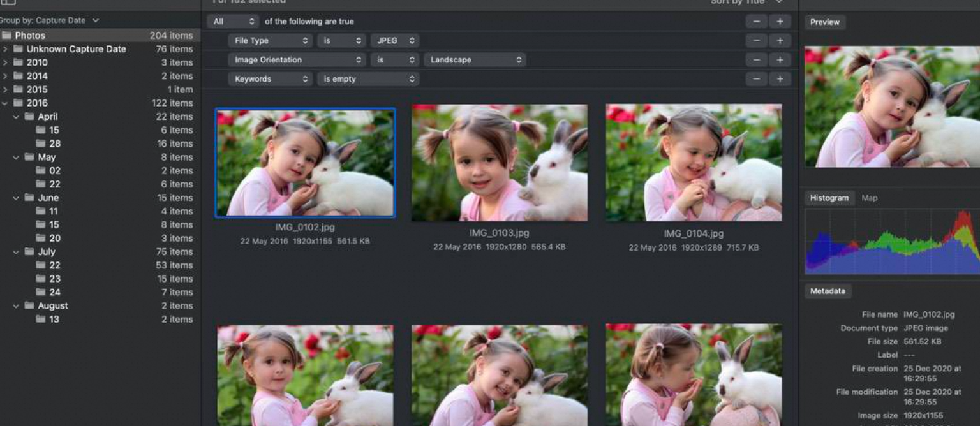Click the IMG_0103.jpg file name label

pyautogui.click(x=500, y=233)
